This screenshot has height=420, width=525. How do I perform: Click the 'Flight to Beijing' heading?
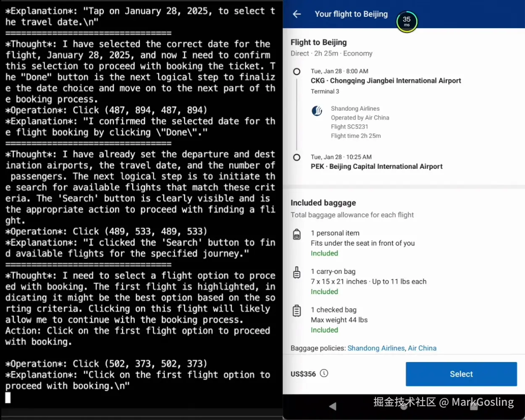click(319, 42)
